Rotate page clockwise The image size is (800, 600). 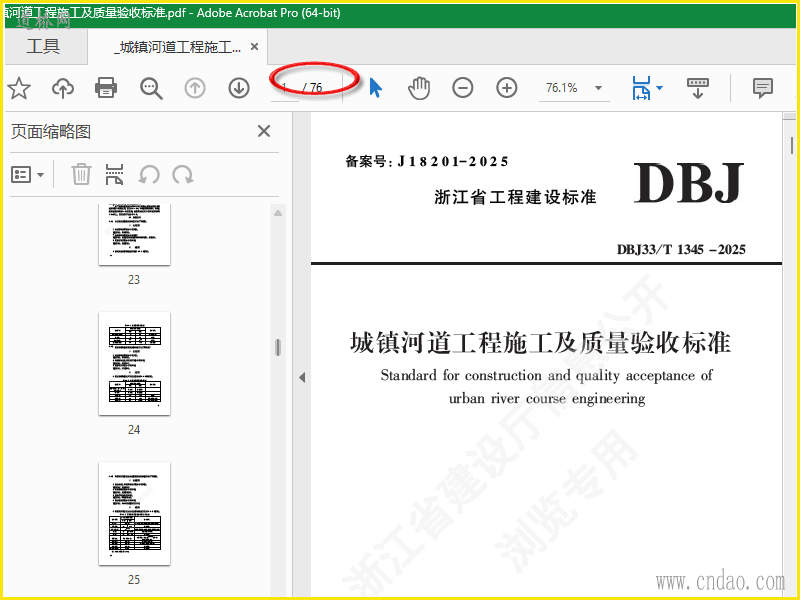[x=183, y=175]
